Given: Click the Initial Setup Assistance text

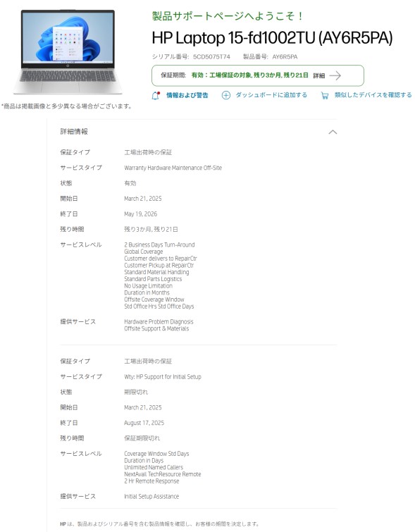Looking at the screenshot, I should [151, 496].
